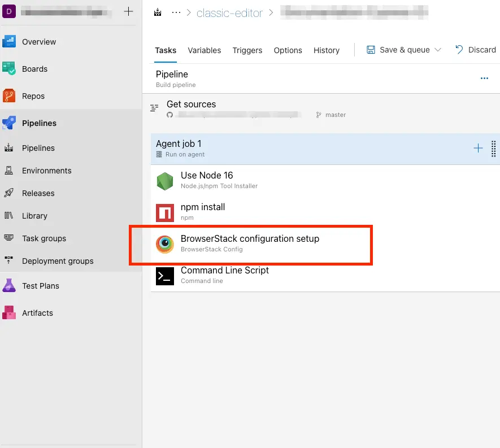The image size is (500, 448).
Task: Click the Discard button
Action: tap(476, 50)
